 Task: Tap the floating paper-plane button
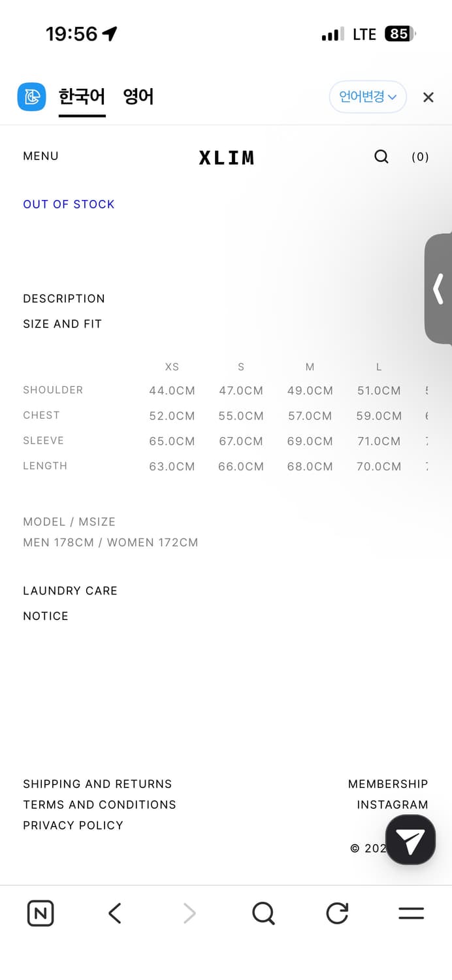410,840
